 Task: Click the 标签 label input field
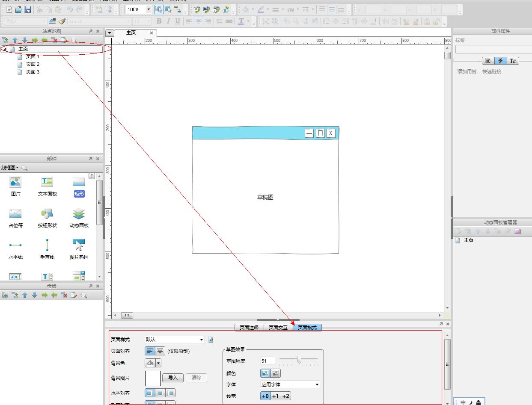[x=493, y=49]
